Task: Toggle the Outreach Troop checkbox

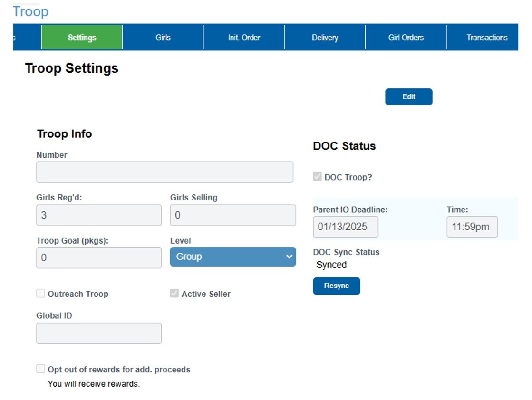Action: coord(41,294)
